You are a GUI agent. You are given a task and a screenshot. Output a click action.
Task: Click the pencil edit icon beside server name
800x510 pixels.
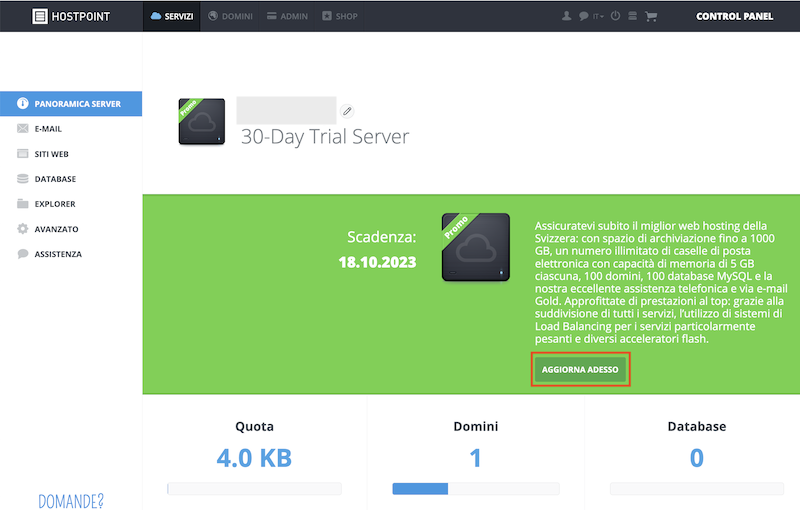pyautogui.click(x=347, y=111)
